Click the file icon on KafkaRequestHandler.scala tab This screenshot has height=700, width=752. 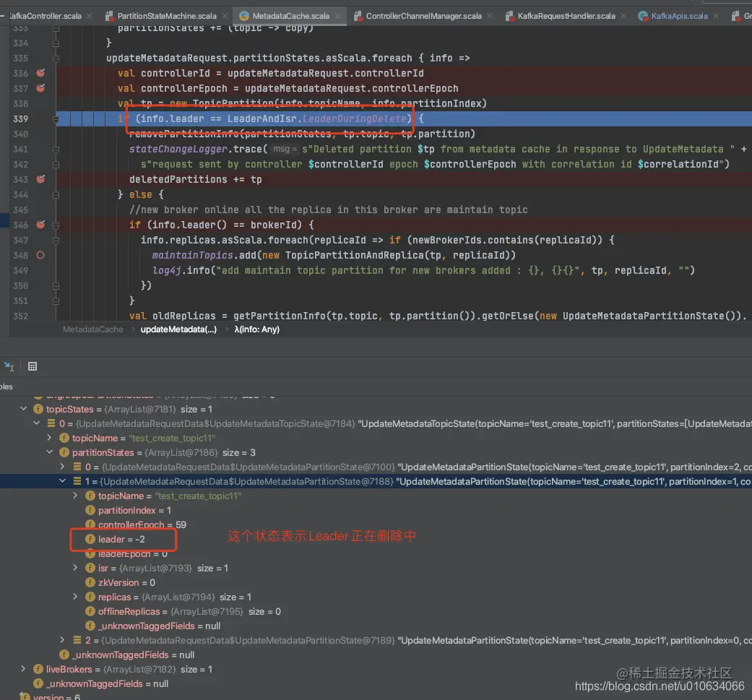click(510, 16)
